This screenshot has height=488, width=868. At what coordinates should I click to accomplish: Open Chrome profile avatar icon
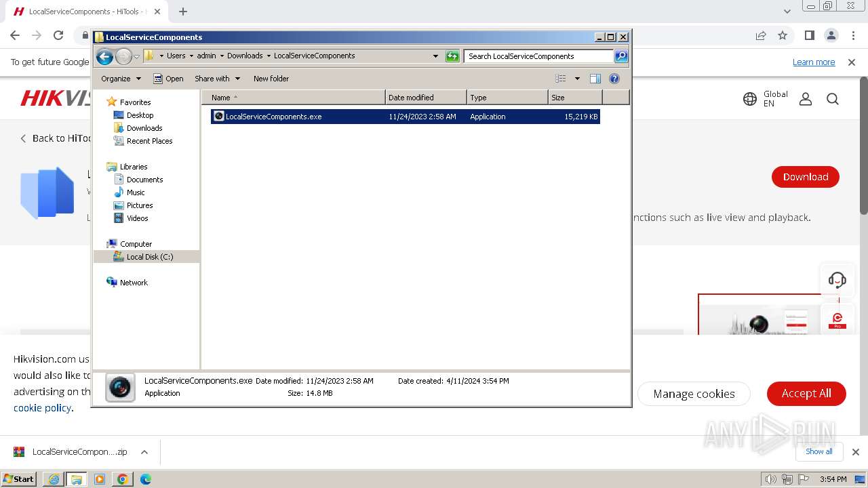click(831, 35)
